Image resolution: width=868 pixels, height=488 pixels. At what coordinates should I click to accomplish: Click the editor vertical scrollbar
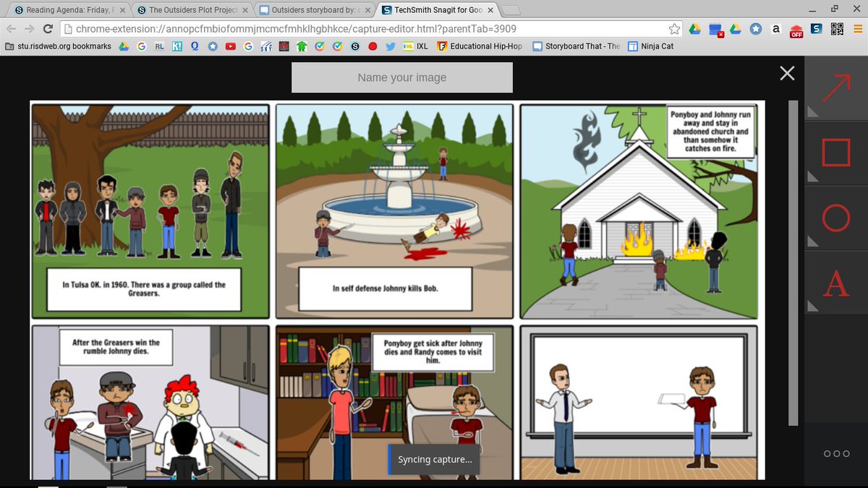pos(793,262)
